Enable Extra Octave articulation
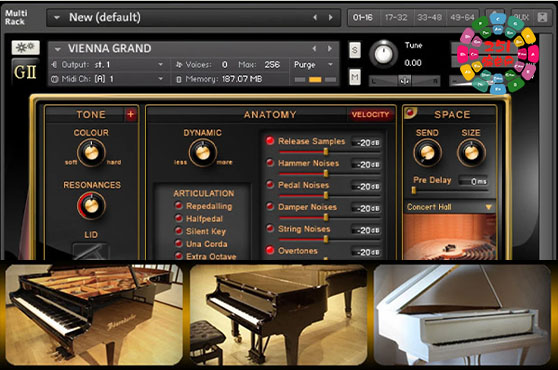 point(179,255)
